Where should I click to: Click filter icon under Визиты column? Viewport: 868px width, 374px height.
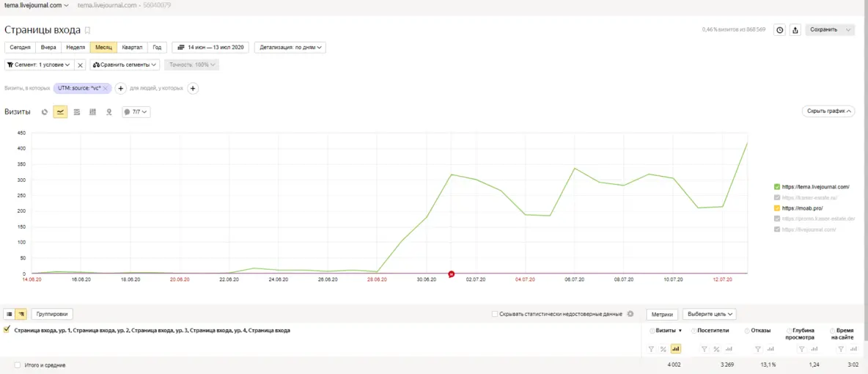[651, 349]
